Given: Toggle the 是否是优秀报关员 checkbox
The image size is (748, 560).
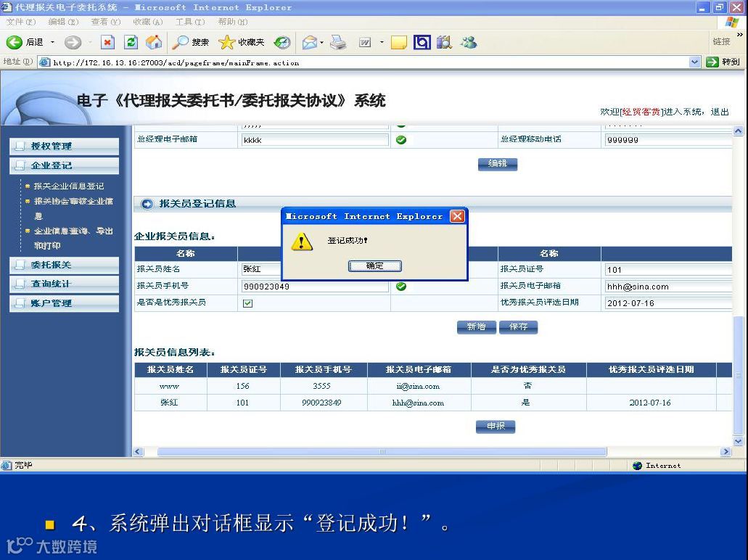Looking at the screenshot, I should (247, 303).
